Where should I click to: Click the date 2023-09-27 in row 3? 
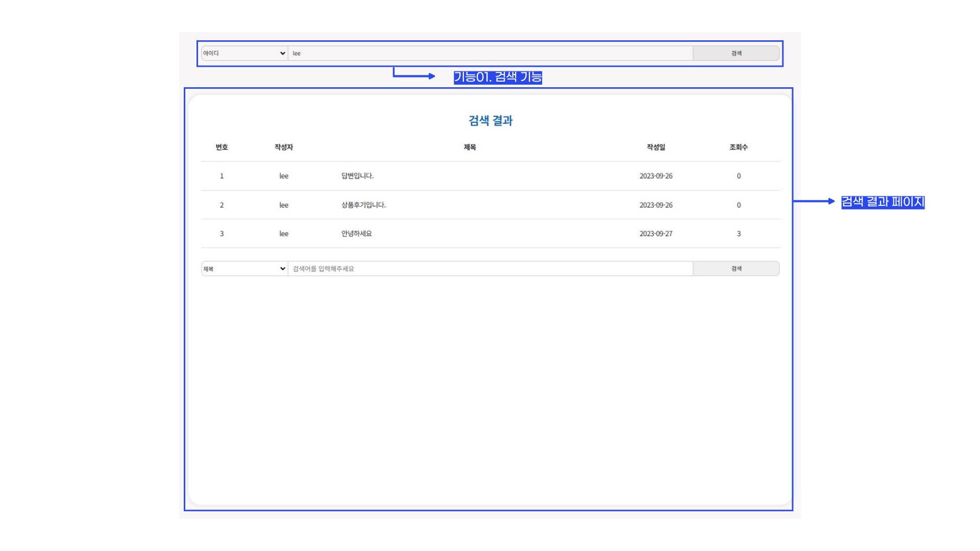[x=656, y=233]
